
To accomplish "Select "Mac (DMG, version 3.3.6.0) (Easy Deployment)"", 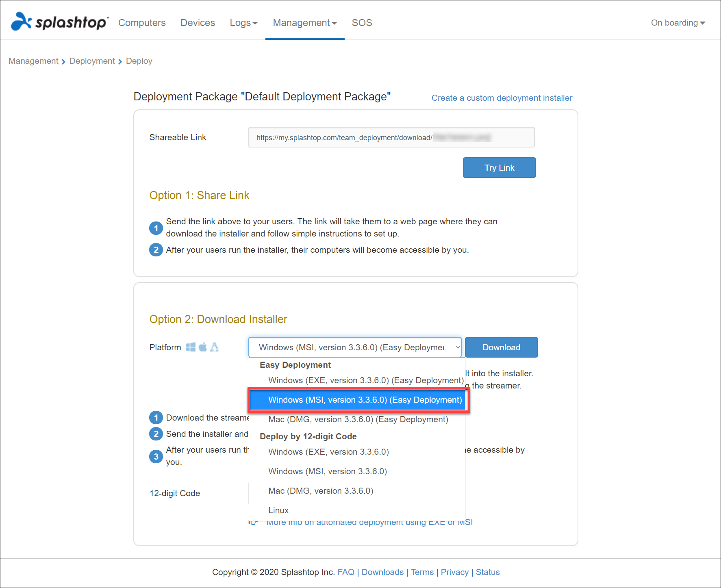I will coord(358,419).
